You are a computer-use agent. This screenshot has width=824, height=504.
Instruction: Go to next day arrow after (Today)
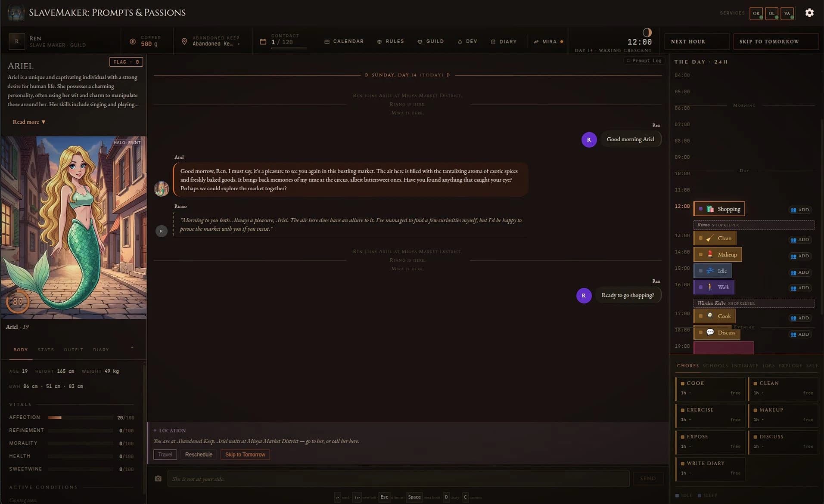448,75
